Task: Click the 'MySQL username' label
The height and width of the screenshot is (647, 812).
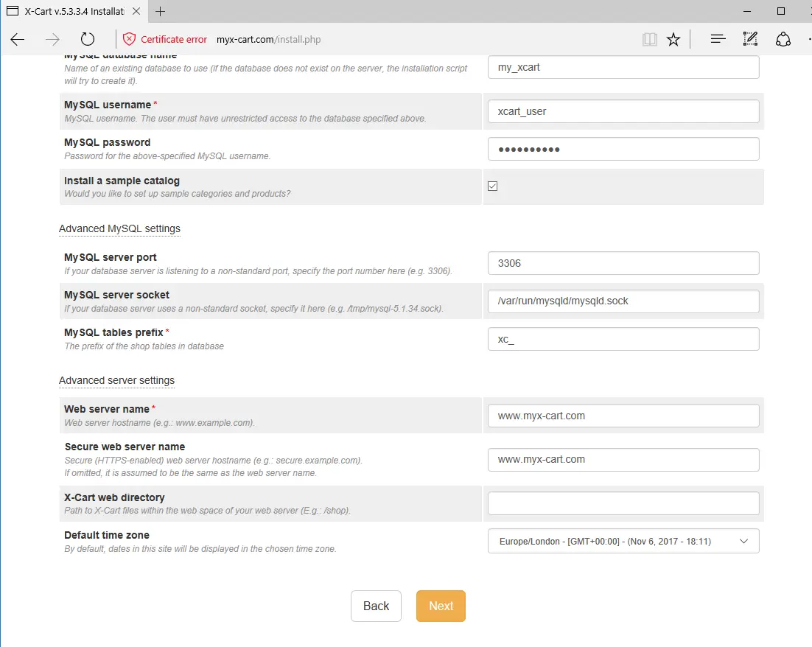Action: tap(108, 105)
